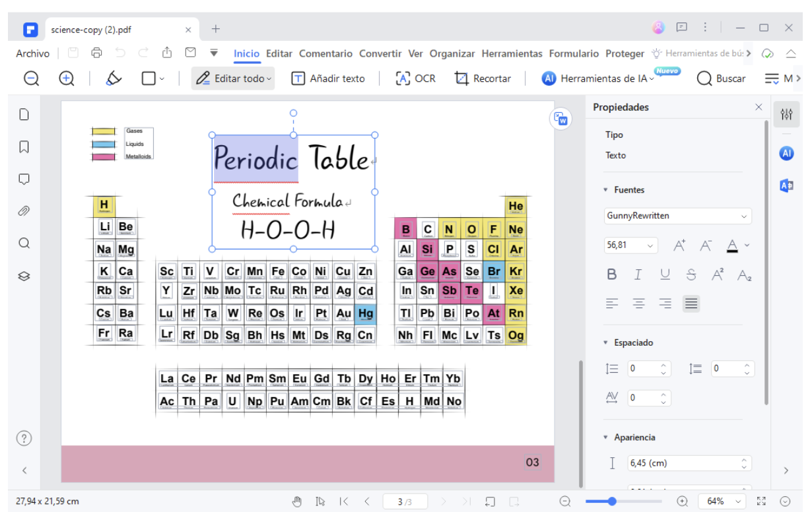Viewport: 812px width, 512px height.
Task: Click the Buscar button
Action: coord(722,79)
